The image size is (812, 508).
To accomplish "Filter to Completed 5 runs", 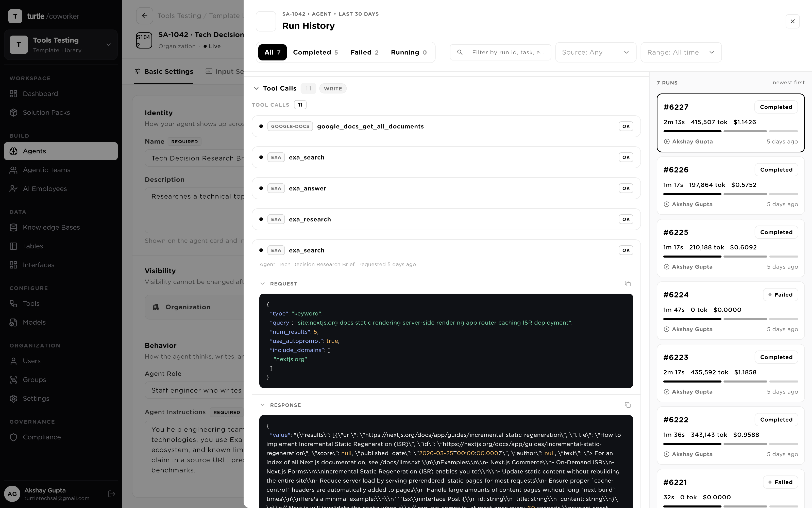I will pos(315,52).
